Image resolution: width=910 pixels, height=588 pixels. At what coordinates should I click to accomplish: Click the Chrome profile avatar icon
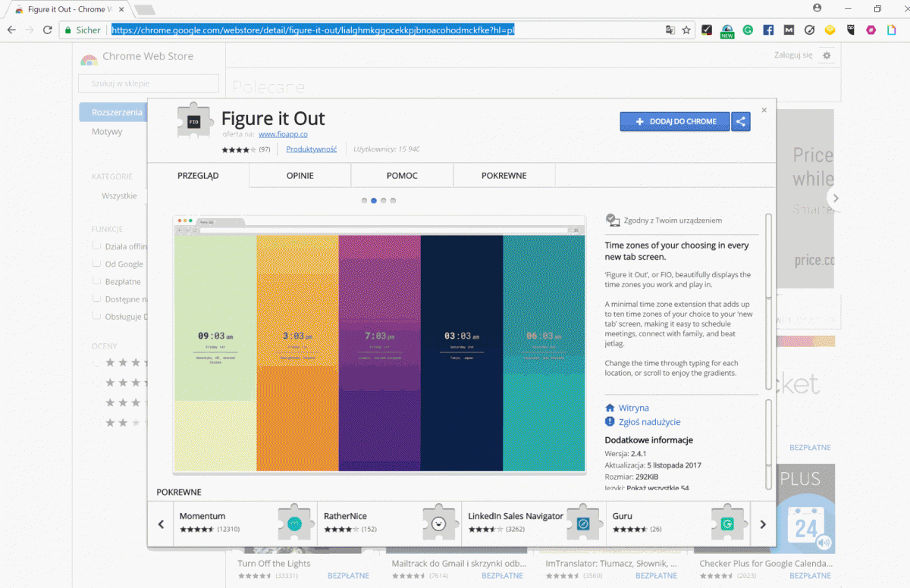[817, 8]
